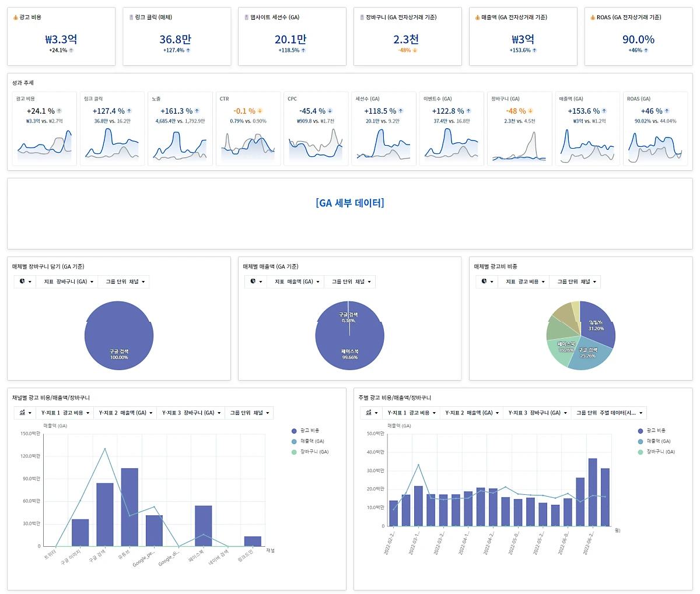Open chart type picker in 매체별 장바구니 담기
The image size is (700, 594).
[x=25, y=282]
